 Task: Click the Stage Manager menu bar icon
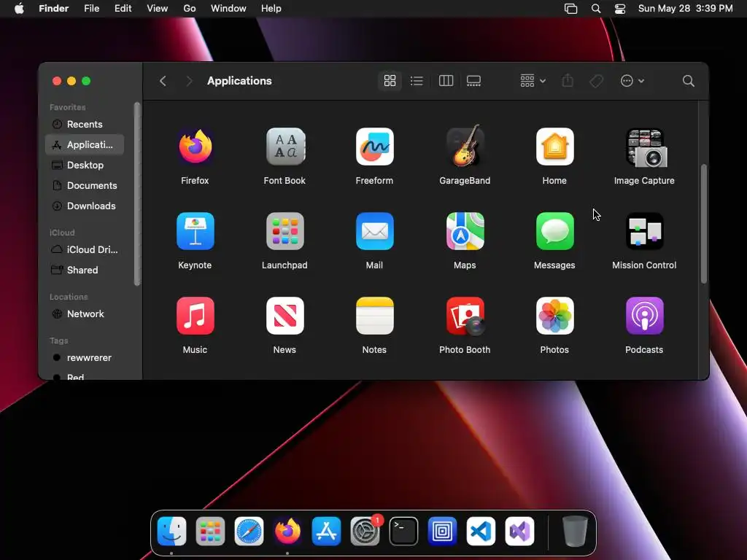(x=570, y=8)
